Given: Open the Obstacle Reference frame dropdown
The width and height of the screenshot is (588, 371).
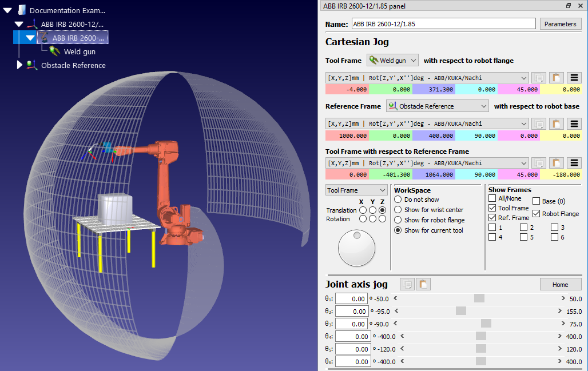Looking at the screenshot, I should point(438,106).
